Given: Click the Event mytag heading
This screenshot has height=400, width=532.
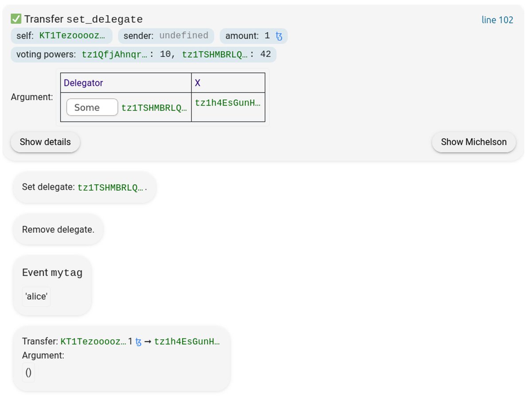Looking at the screenshot, I should pos(52,273).
